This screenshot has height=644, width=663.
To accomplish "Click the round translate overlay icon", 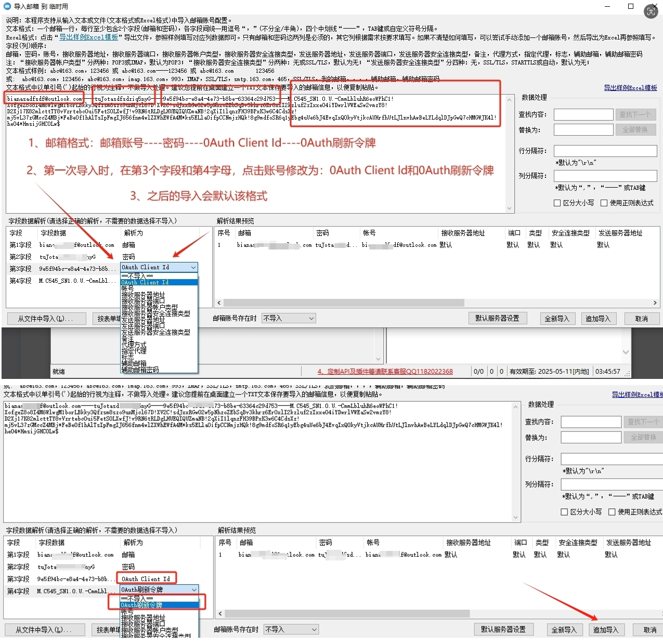I will [651, 11].
